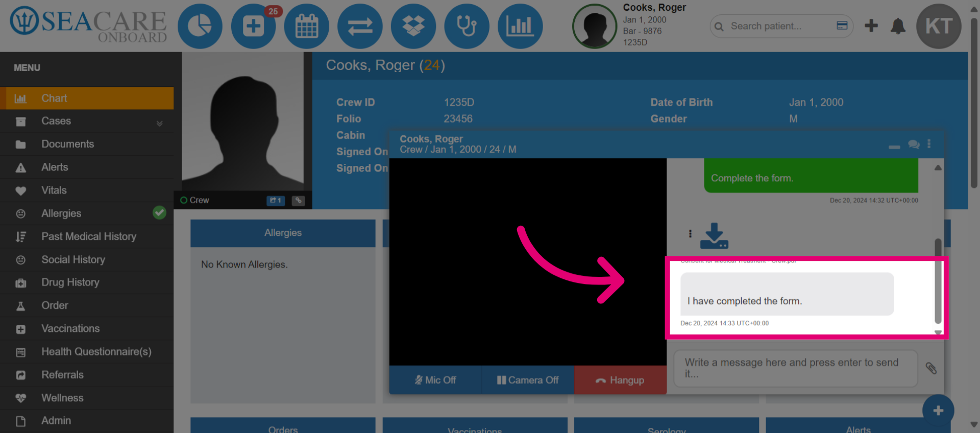This screenshot has height=433, width=980.
Task: Open Admin in the sidebar
Action: click(x=87, y=421)
